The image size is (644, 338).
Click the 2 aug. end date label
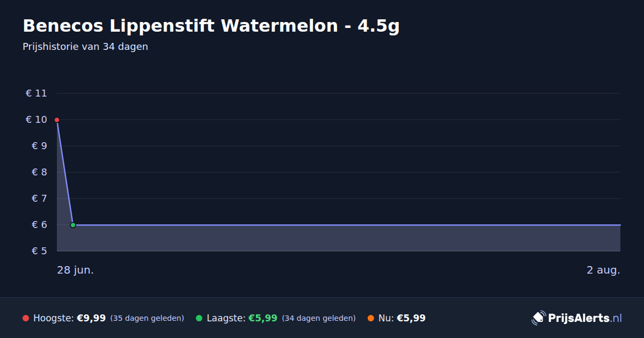(x=603, y=270)
